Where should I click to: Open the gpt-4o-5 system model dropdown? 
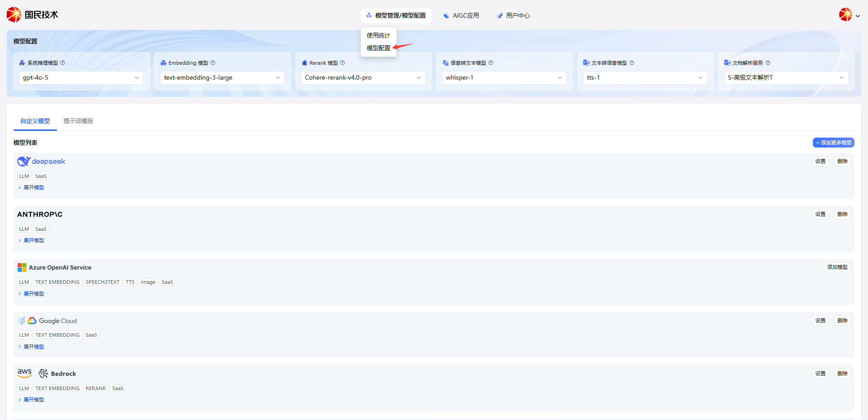(x=81, y=78)
